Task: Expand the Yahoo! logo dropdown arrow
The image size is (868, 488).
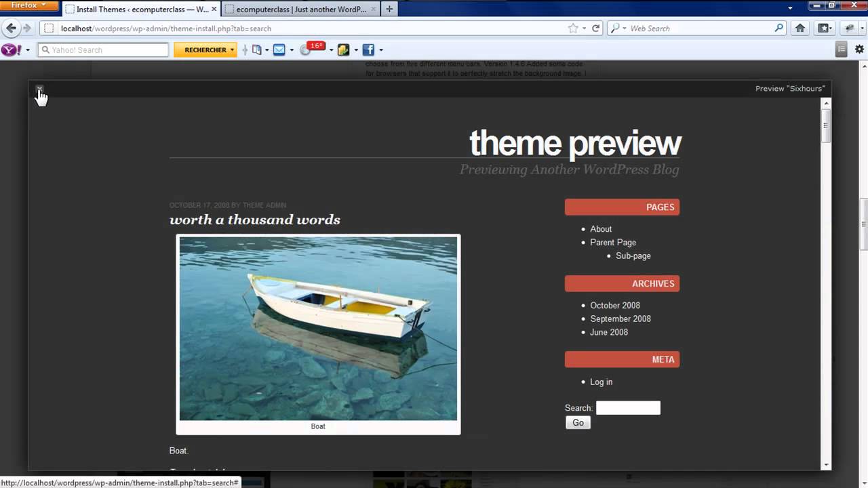Action: coord(28,50)
